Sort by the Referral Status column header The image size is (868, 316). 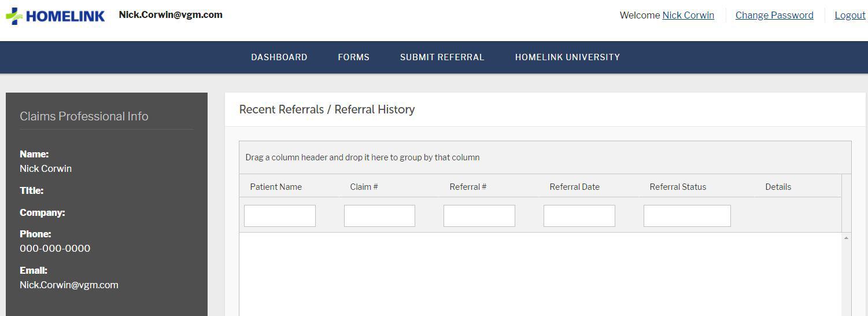tap(678, 187)
